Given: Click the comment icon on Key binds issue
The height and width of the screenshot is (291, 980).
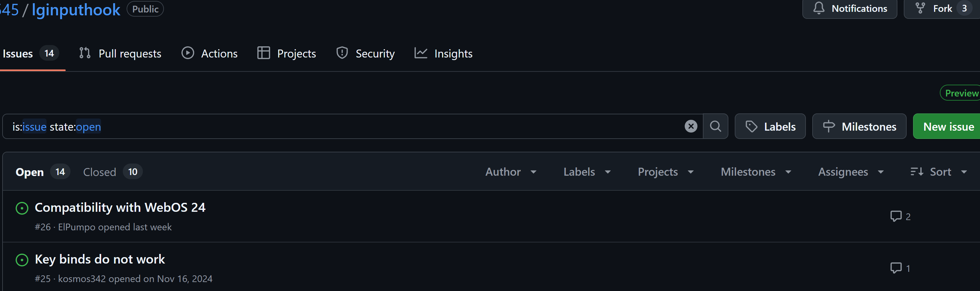Looking at the screenshot, I should click(x=895, y=268).
